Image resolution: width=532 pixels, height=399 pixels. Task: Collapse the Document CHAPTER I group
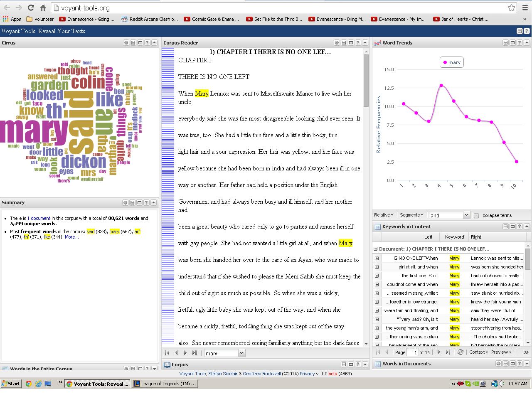coord(376,249)
